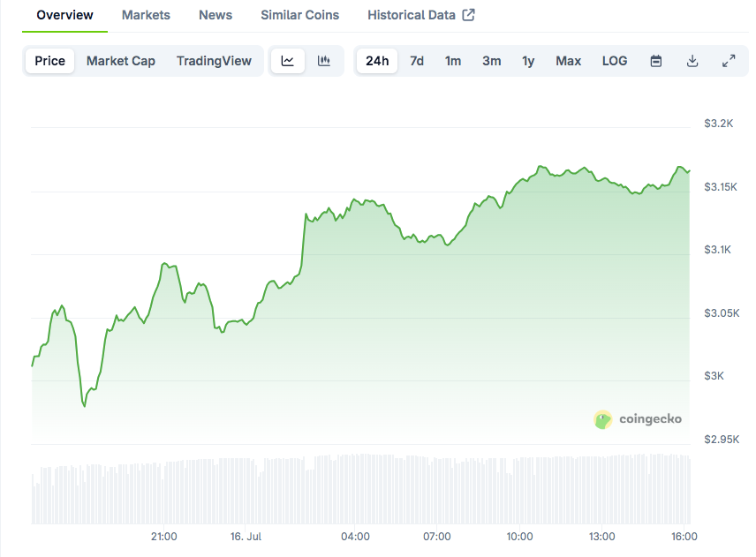
Task: Choose the 1y time range option
Action: pyautogui.click(x=528, y=61)
